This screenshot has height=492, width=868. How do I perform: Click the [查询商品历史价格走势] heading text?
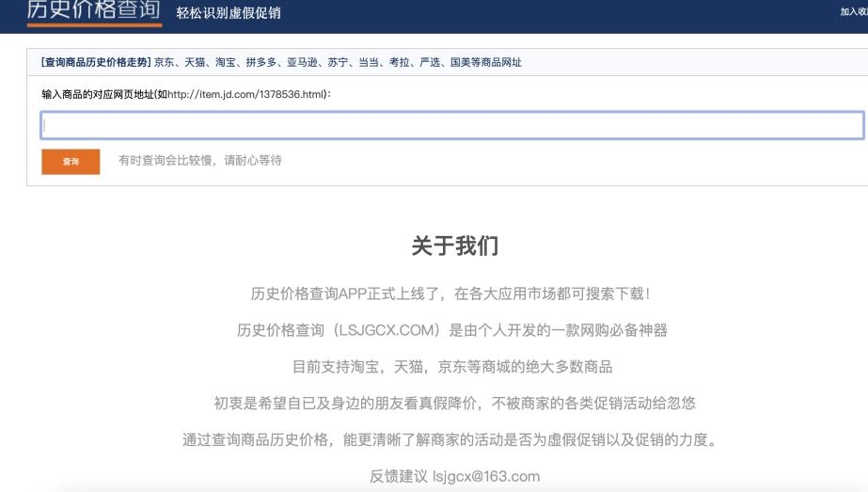coord(96,62)
